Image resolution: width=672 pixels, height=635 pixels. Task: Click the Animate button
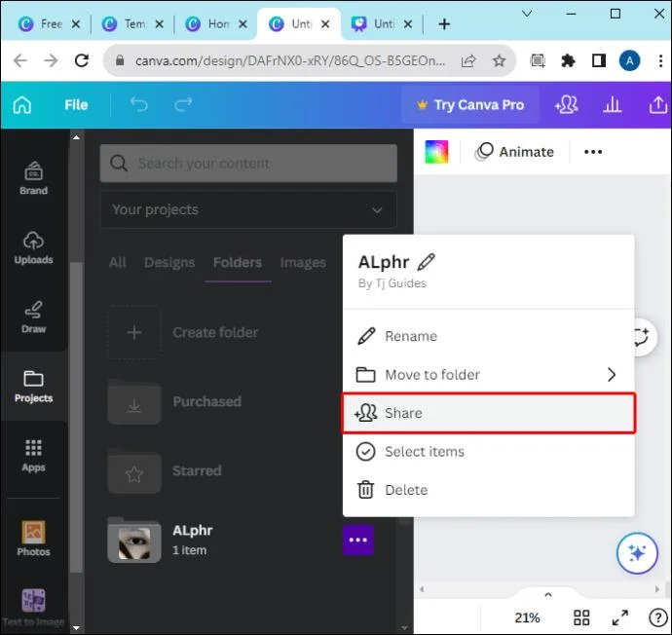pyautogui.click(x=514, y=152)
